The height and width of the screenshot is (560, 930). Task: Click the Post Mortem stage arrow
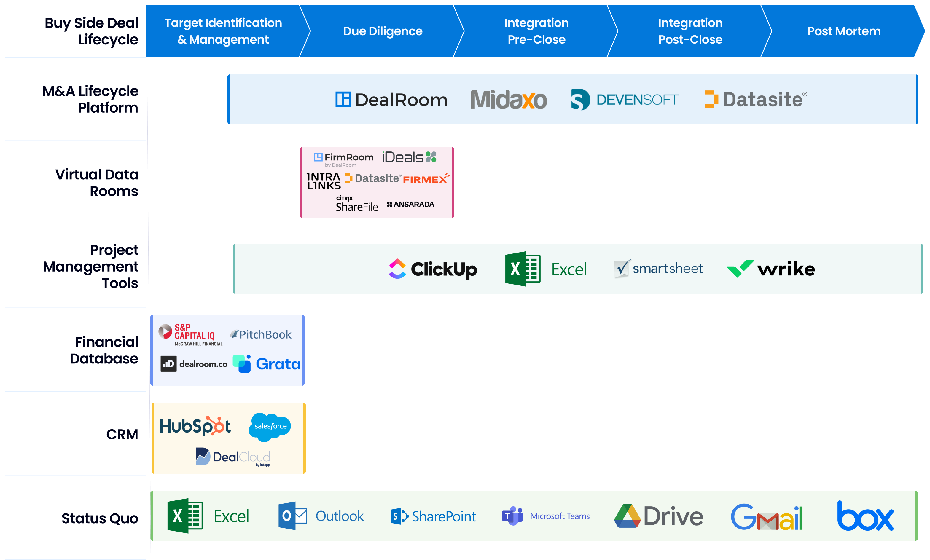pos(844,31)
